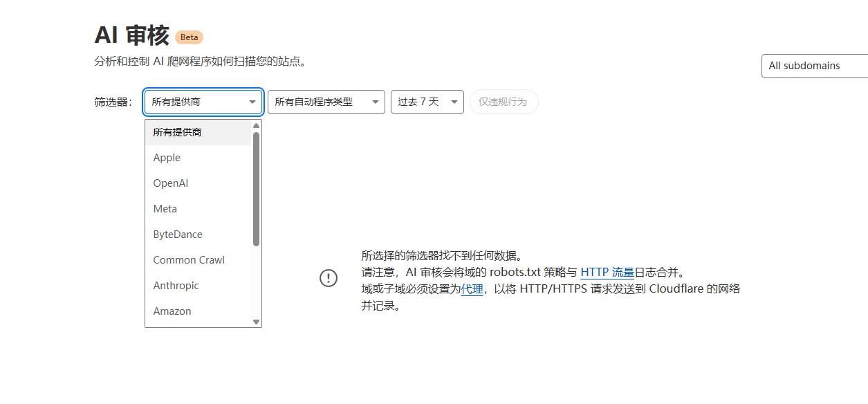
Task: Choose Meta in the provider dropdown list
Action: 165,208
